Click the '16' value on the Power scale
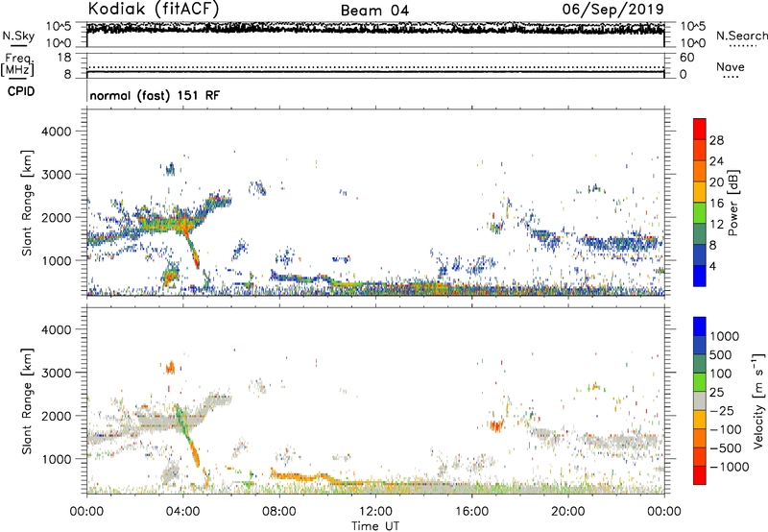This screenshot has height=532, width=768. (716, 204)
